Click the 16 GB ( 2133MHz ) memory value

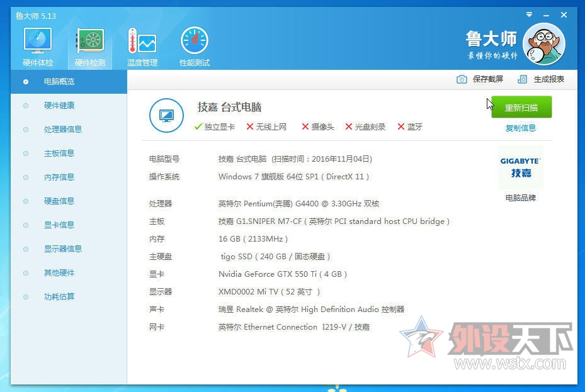pyautogui.click(x=253, y=239)
